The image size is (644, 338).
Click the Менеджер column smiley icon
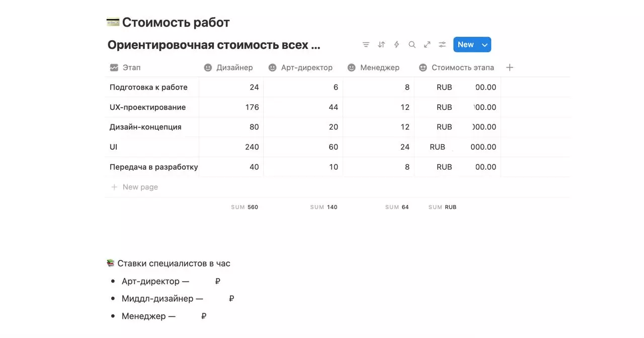click(352, 67)
